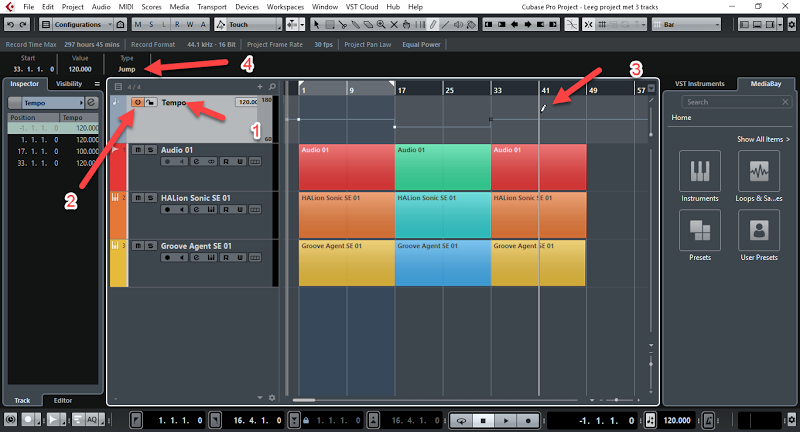Toggle monitor on Groove Agent SE 01 track

182,258
